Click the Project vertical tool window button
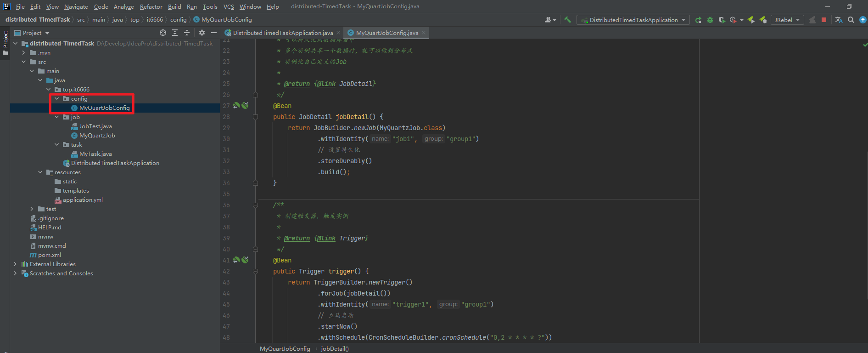Image resolution: width=868 pixels, height=353 pixels. (5, 42)
